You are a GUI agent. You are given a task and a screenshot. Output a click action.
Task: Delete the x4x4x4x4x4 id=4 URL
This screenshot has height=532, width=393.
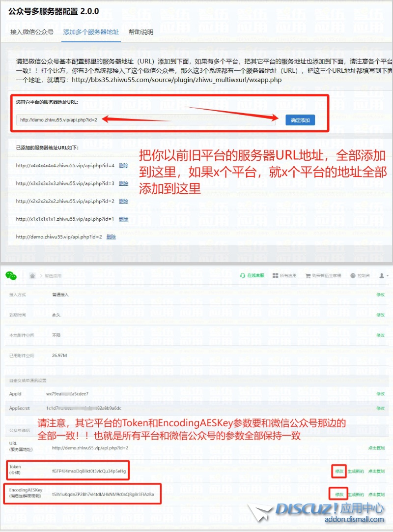pyautogui.click(x=123, y=166)
